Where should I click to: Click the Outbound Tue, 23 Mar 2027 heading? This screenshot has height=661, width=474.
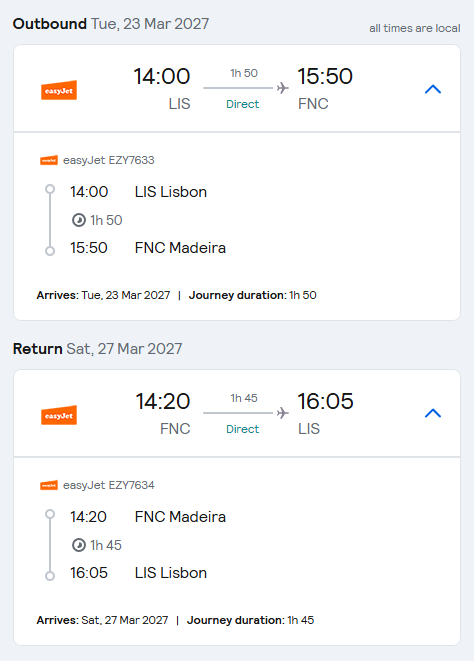111,24
